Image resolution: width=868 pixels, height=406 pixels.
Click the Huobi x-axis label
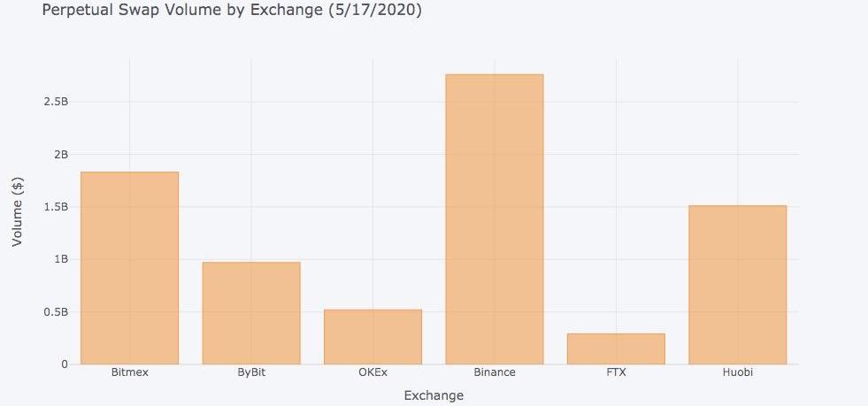coord(737,372)
